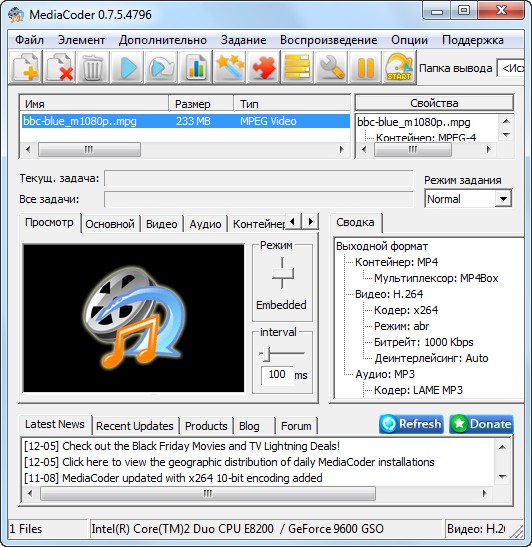Viewport: 532px width, 547px height.
Task: Click the interval 100 ms input field
Action: tap(277, 375)
